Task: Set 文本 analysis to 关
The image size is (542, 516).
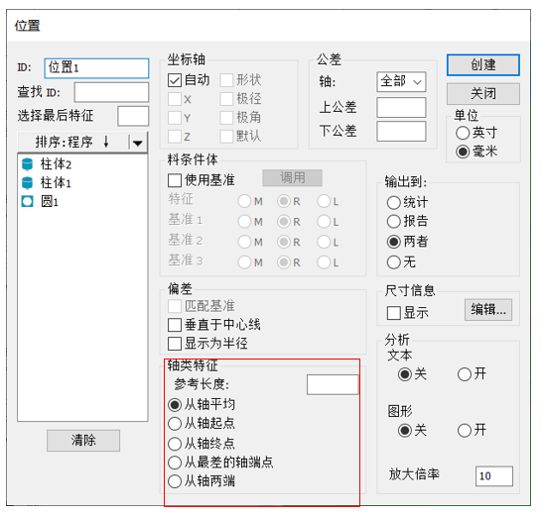Action: coord(404,374)
